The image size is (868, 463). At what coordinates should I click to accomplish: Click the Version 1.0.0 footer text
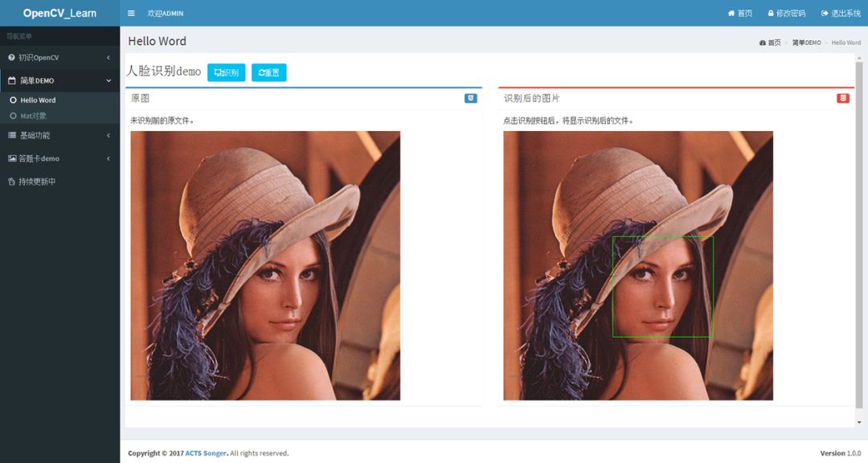pyautogui.click(x=841, y=453)
